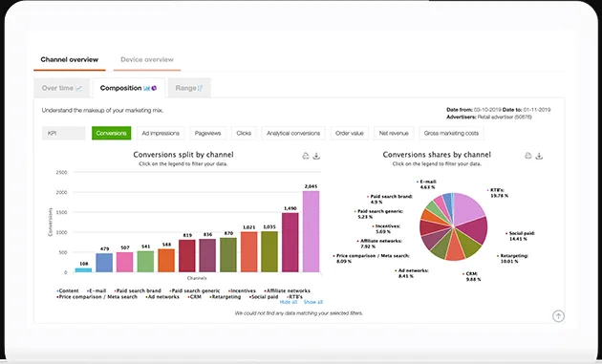Print the Conversions split by channel chart

pos(306,156)
